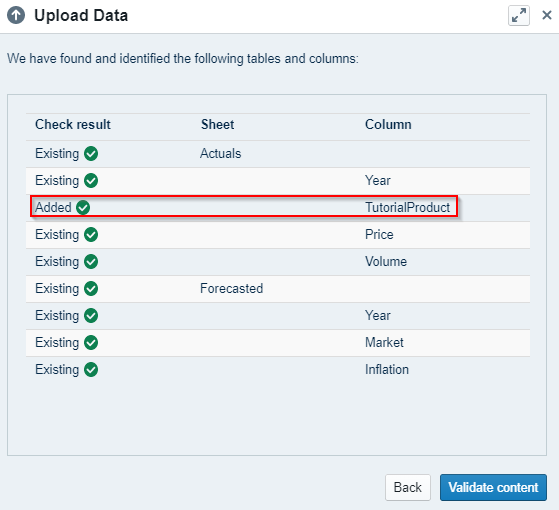Click green checkmark in the Price row
The width and height of the screenshot is (559, 510).
[x=91, y=235]
